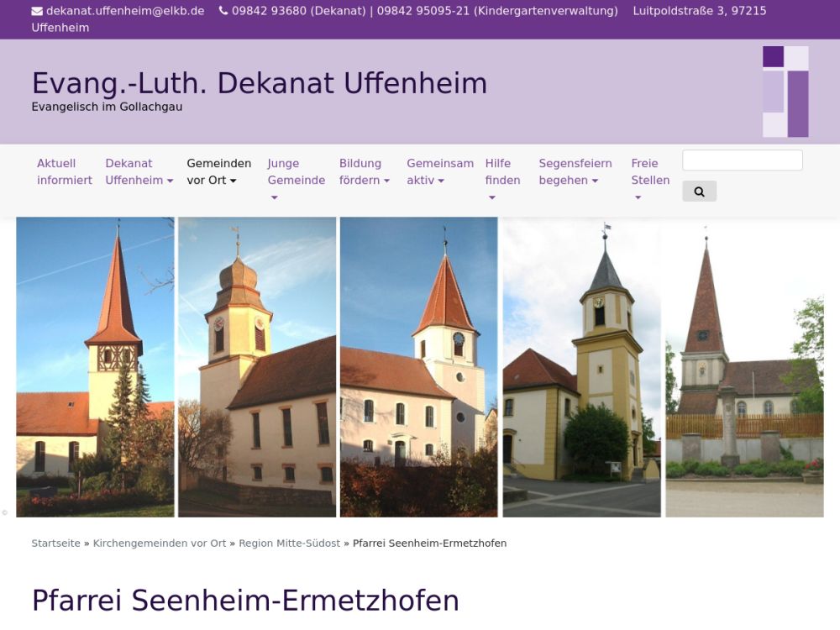The width and height of the screenshot is (840, 630).
Task: Expand the Hilfe finden menu
Action: click(502, 180)
